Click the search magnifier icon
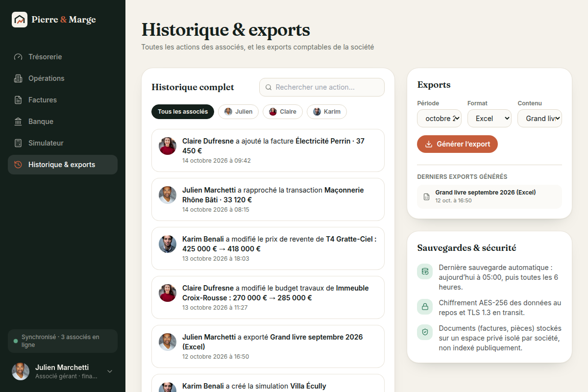Viewport: 588px width, 392px height. 269,87
